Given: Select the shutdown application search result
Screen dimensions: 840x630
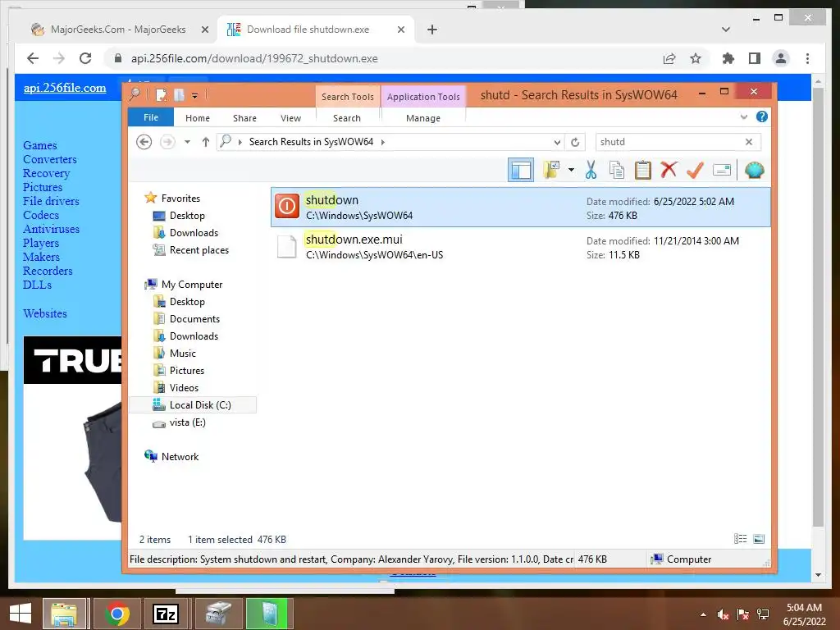Looking at the screenshot, I should point(521,208).
